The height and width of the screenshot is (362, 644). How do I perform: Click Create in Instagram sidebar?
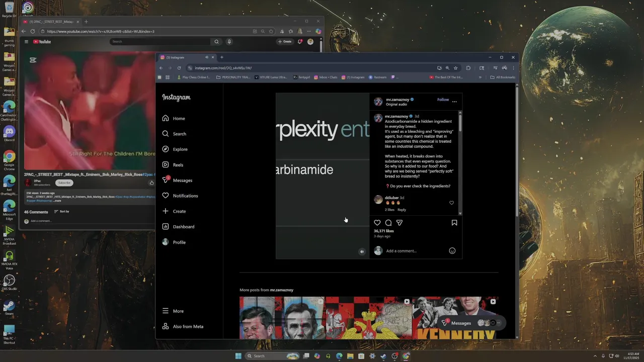pos(174,211)
